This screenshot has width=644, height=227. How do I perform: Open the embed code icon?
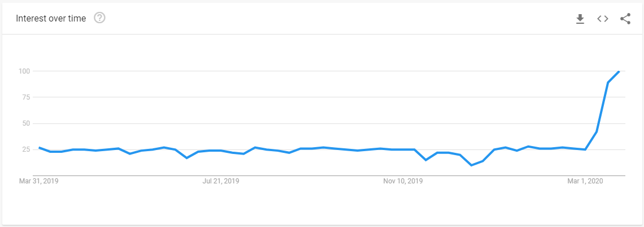(x=603, y=19)
